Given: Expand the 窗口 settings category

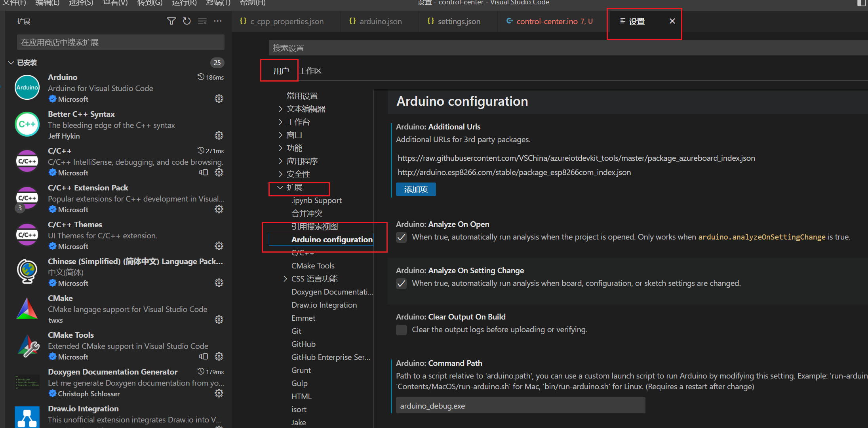Looking at the screenshot, I should pyautogui.click(x=280, y=135).
